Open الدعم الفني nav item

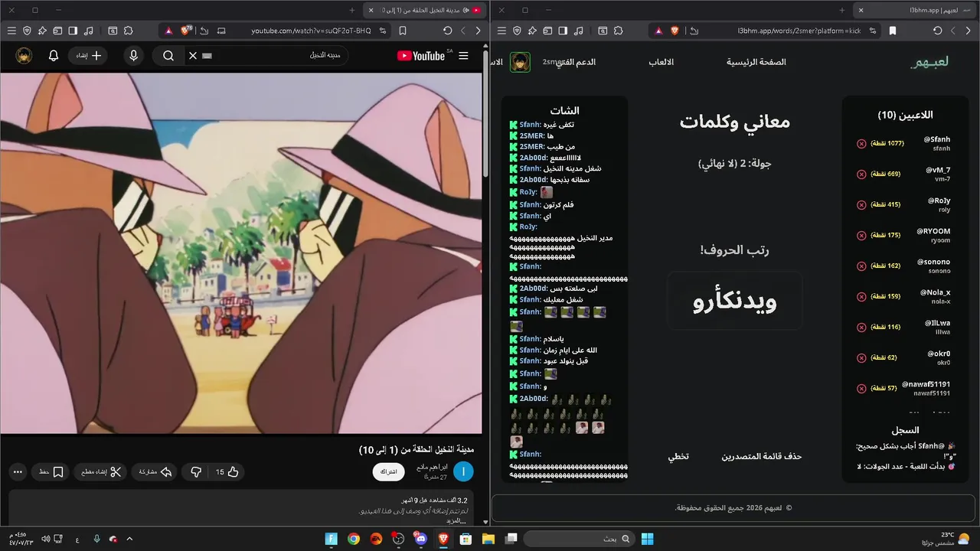click(x=575, y=62)
